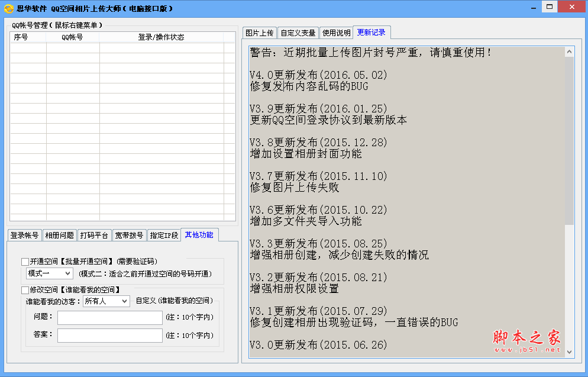Screen dimensions: 588x377
Task: Enable the 修改空间 checkbox
Action: 25,290
